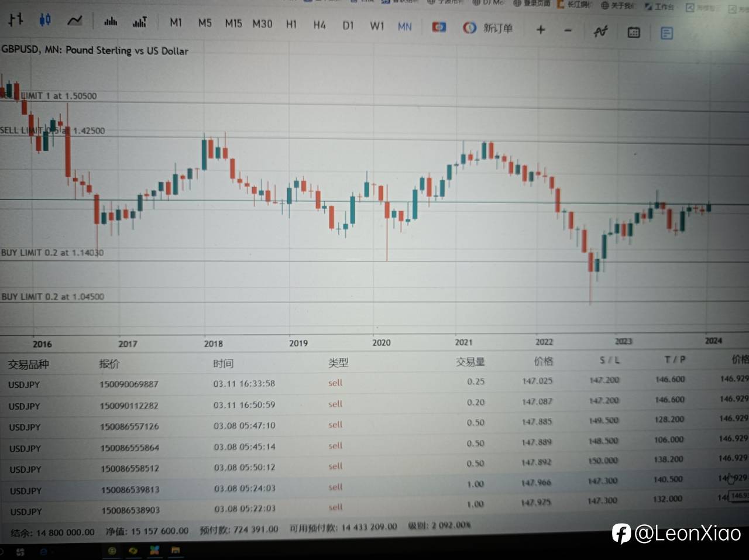Click the open price 147.966
The height and width of the screenshot is (560, 749).
[x=537, y=483]
